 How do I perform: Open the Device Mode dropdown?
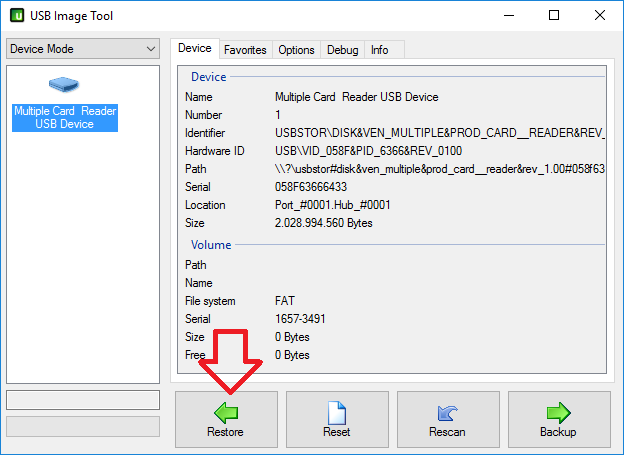(x=83, y=49)
